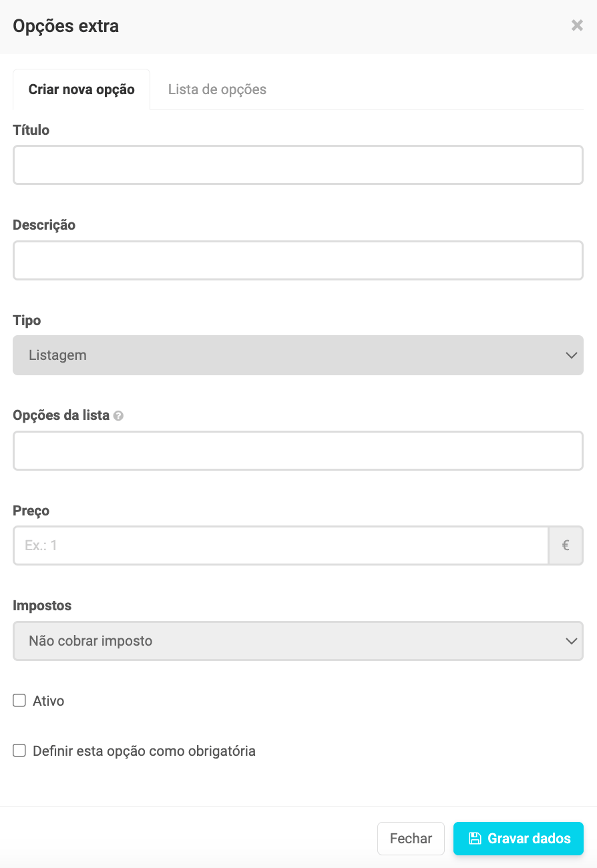Expand the Impostos dropdown menu
The image size is (597, 868).
pyautogui.click(x=298, y=641)
